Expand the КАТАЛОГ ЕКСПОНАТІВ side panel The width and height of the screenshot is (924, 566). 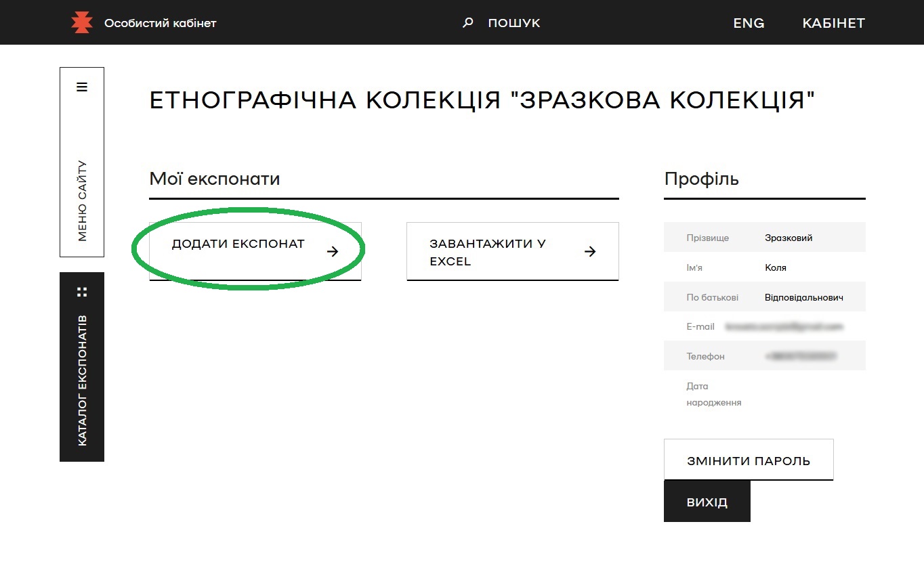click(82, 380)
